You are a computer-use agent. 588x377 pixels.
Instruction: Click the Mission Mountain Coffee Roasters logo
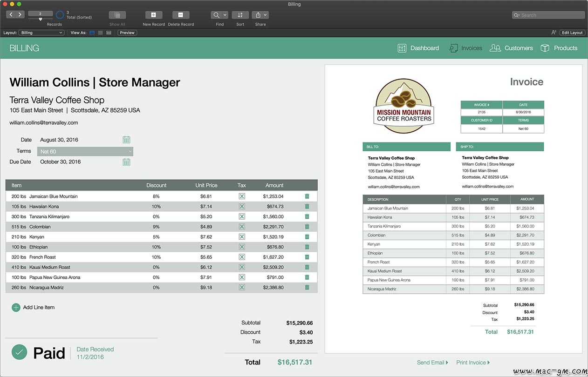(404, 106)
